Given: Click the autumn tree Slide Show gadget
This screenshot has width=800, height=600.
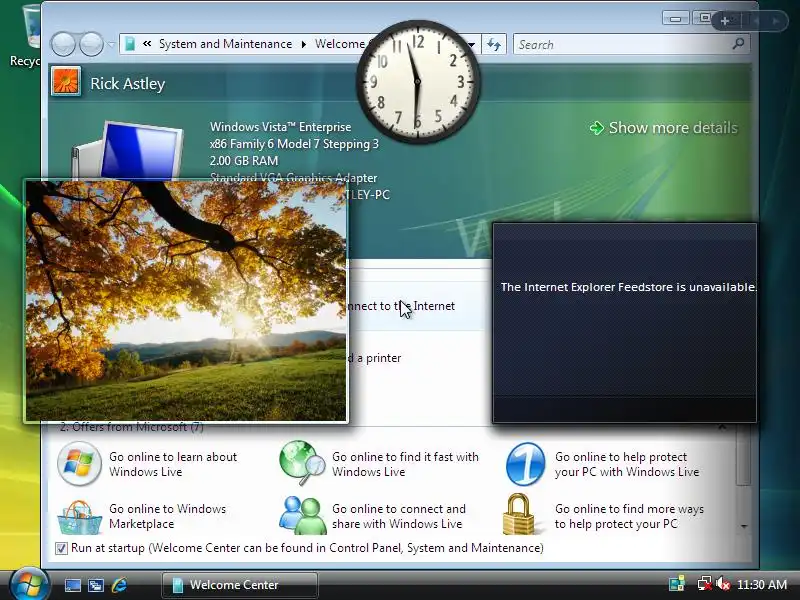Looking at the screenshot, I should click(x=186, y=301).
